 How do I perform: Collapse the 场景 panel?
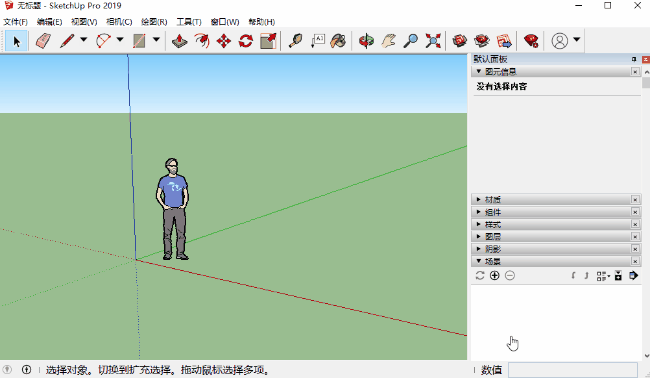tap(479, 261)
